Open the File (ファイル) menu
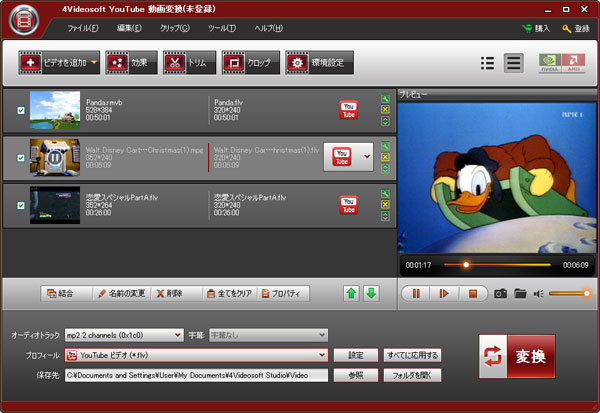Image resolution: width=600 pixels, height=413 pixels. [83, 28]
